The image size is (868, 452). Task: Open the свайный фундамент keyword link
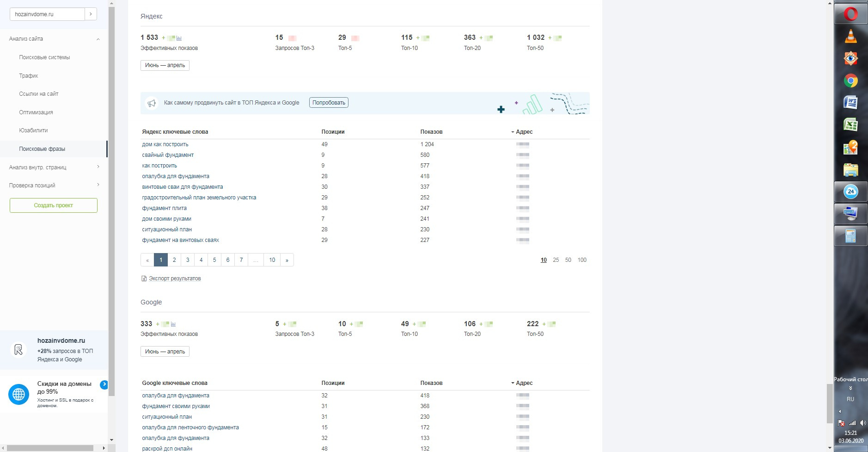168,155
